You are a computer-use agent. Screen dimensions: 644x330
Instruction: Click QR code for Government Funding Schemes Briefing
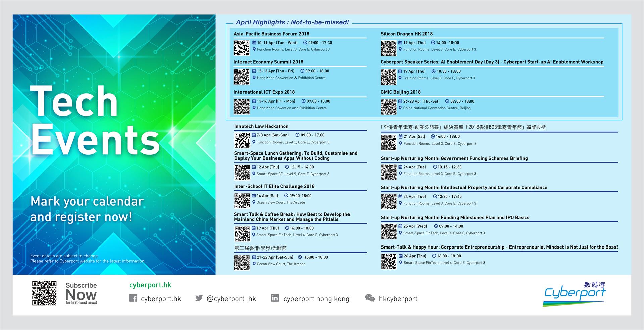pyautogui.click(x=389, y=172)
